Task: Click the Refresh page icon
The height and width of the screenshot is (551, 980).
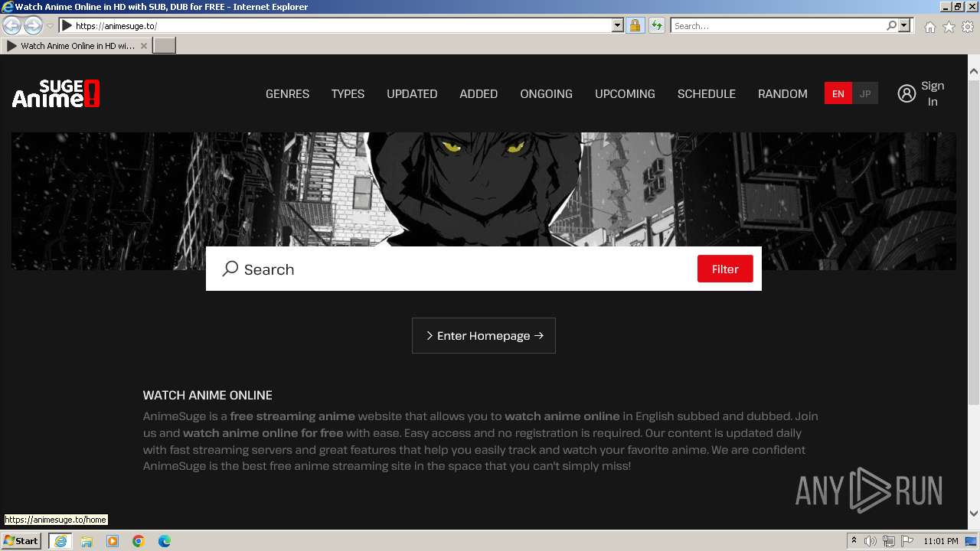Action: point(656,25)
